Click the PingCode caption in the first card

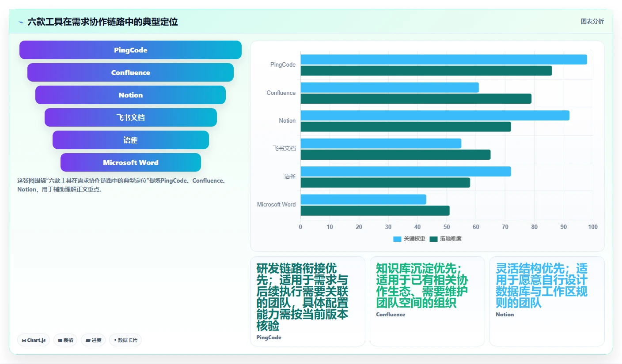(269, 338)
